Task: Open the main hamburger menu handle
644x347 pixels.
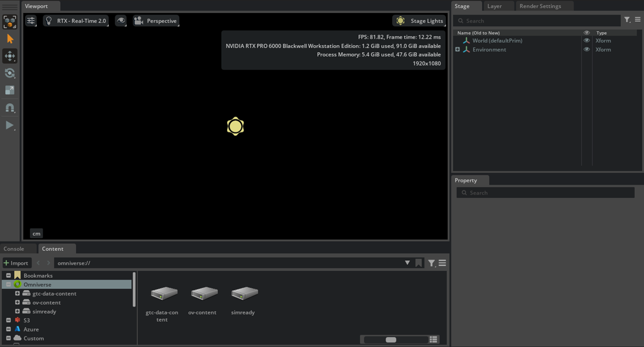Action: (x=10, y=6)
